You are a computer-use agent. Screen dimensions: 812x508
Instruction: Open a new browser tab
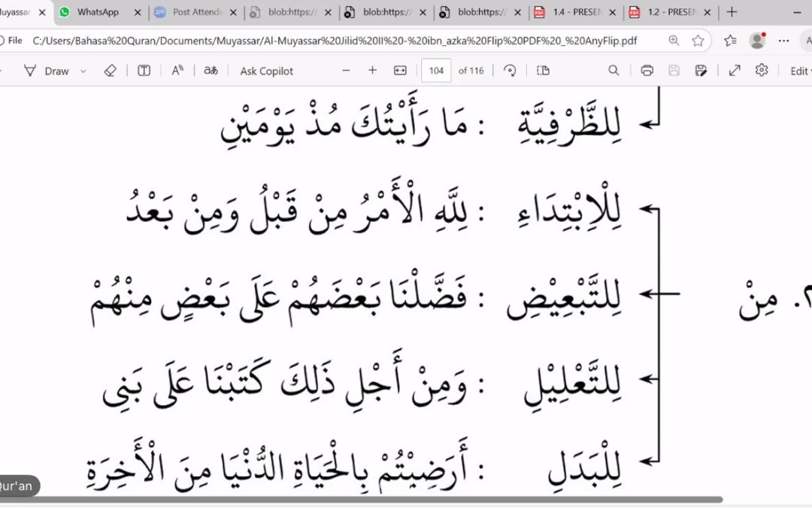pos(732,12)
